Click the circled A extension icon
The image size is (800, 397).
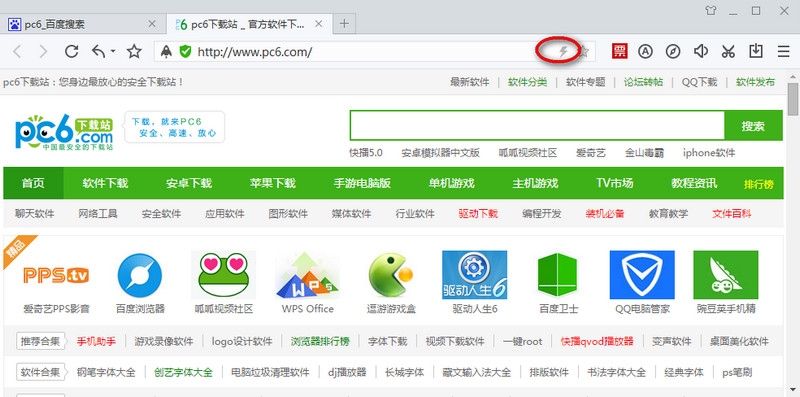point(645,51)
